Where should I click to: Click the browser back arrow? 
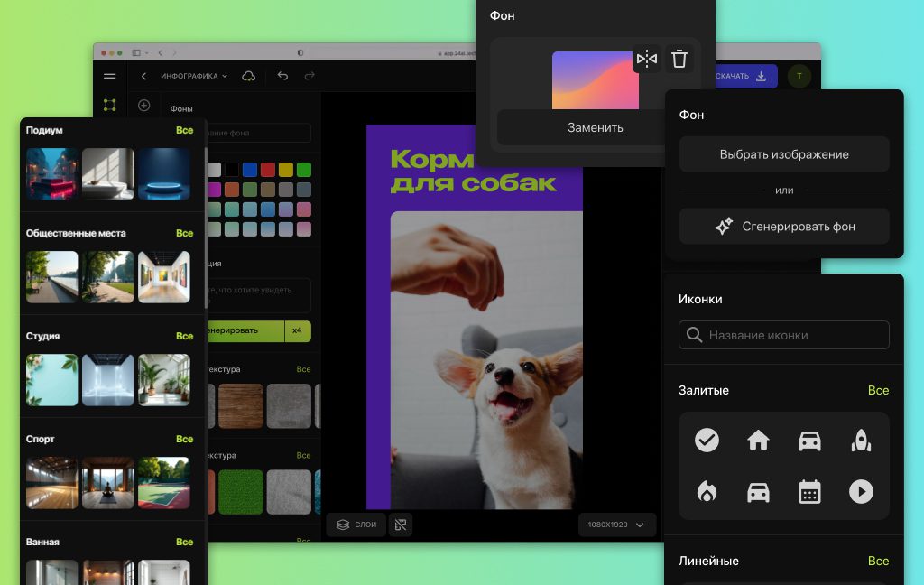coord(161,52)
